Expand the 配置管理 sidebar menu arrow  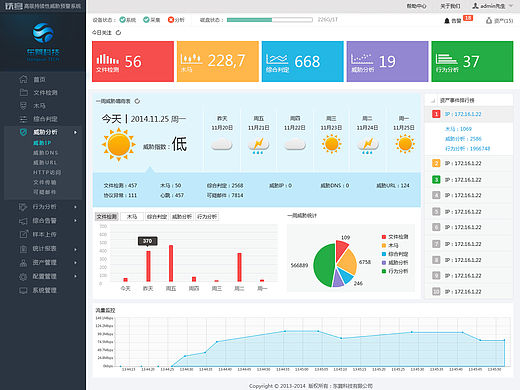pos(75,276)
